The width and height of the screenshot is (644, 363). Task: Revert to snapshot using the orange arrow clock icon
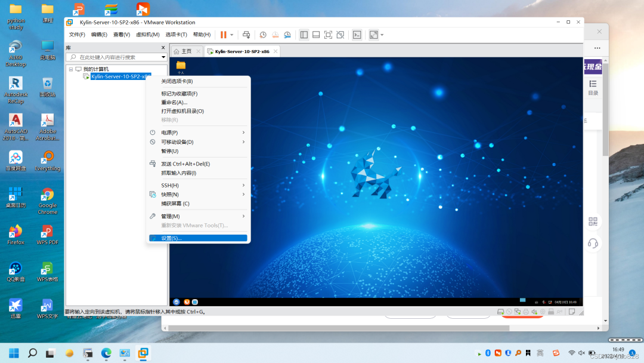275,35
